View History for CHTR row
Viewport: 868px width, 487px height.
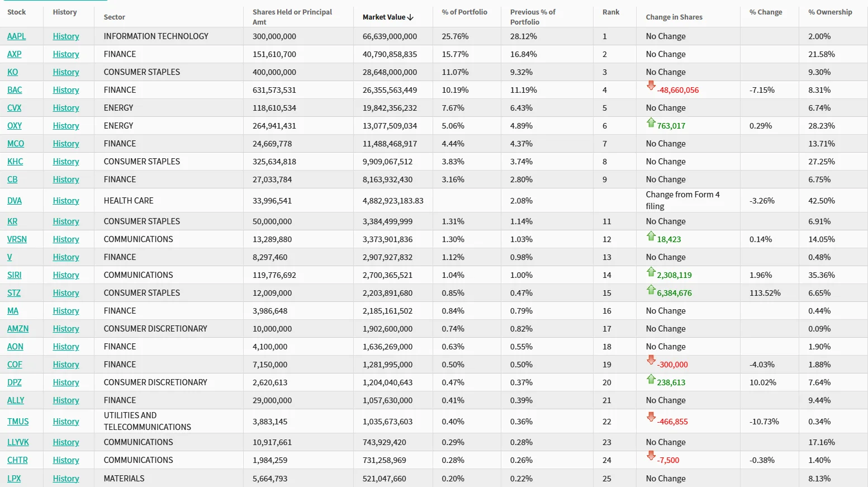pos(66,460)
